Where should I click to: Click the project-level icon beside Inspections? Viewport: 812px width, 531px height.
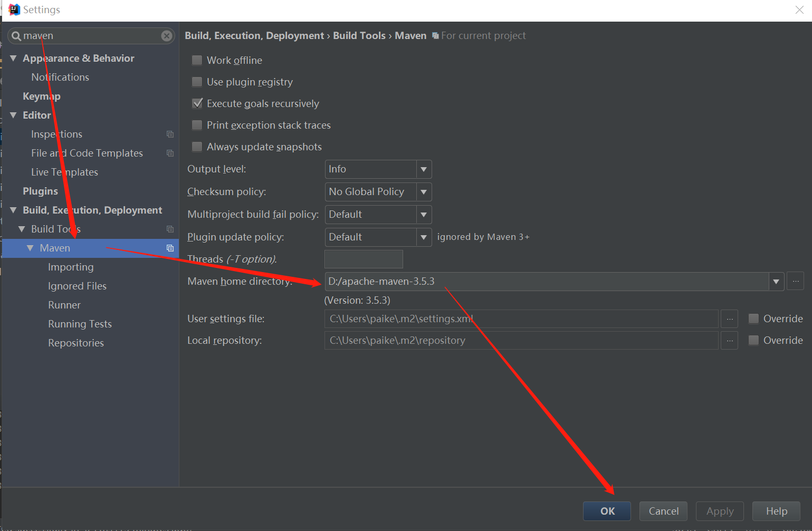click(170, 134)
